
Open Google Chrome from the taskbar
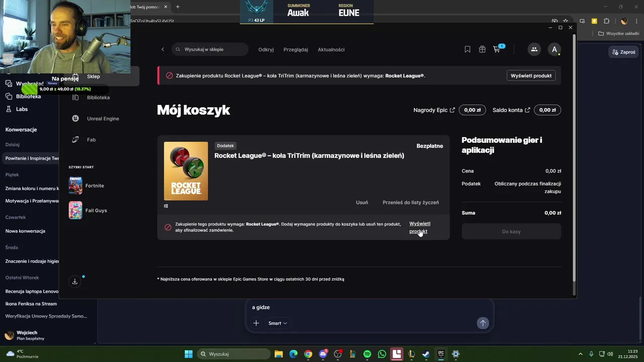pyautogui.click(x=308, y=354)
